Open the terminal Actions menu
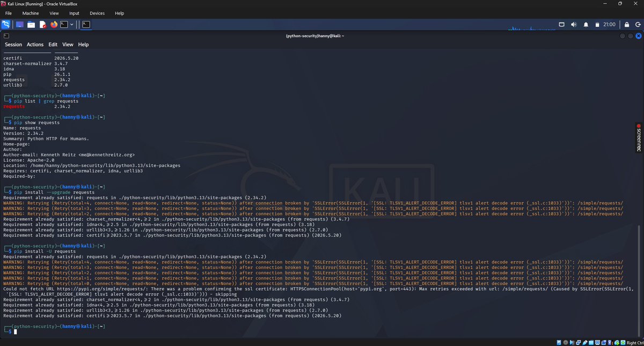Screen dimensions: 644x346 pyautogui.click(x=35, y=45)
